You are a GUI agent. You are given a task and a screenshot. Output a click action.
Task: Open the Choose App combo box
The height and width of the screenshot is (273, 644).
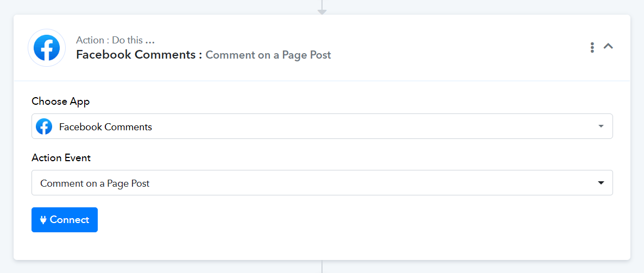click(x=322, y=126)
